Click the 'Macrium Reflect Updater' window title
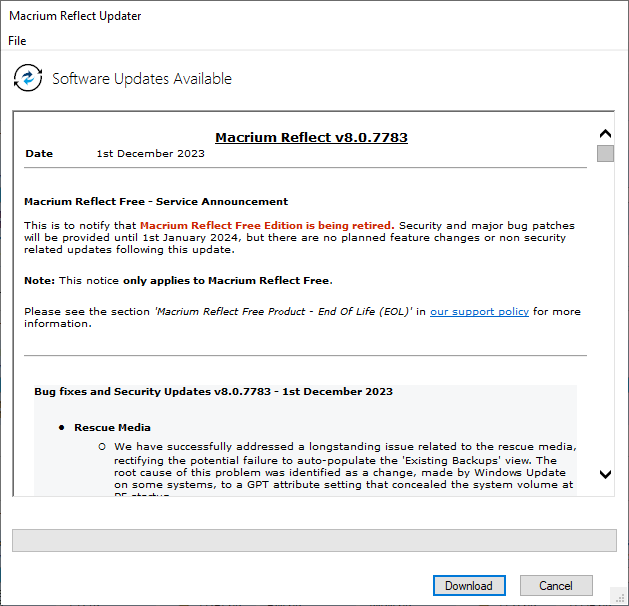 [75, 16]
